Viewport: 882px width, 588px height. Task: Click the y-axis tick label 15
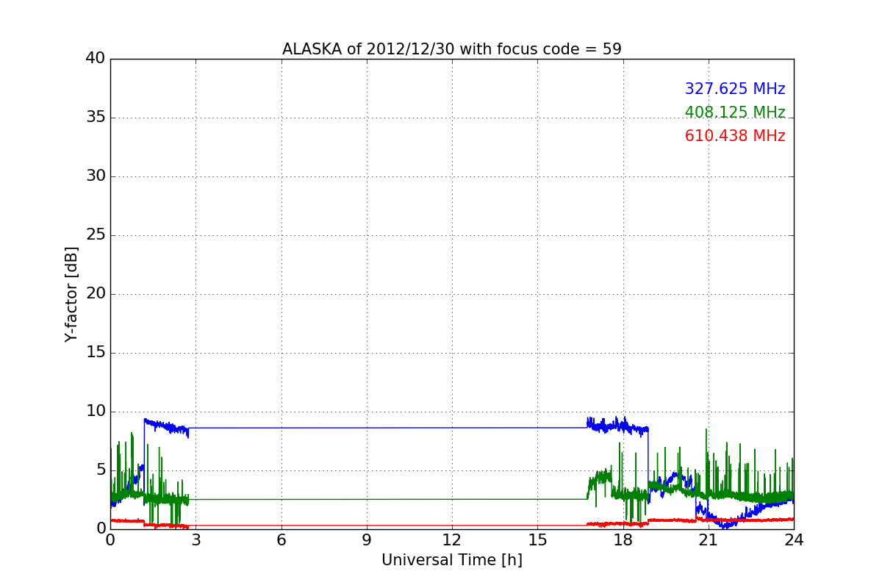pyautogui.click(x=96, y=352)
